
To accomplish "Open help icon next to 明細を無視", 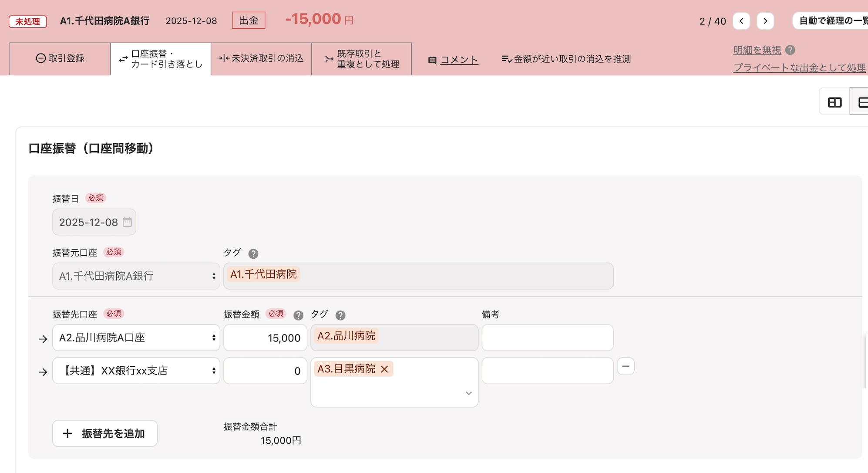I will (x=790, y=50).
